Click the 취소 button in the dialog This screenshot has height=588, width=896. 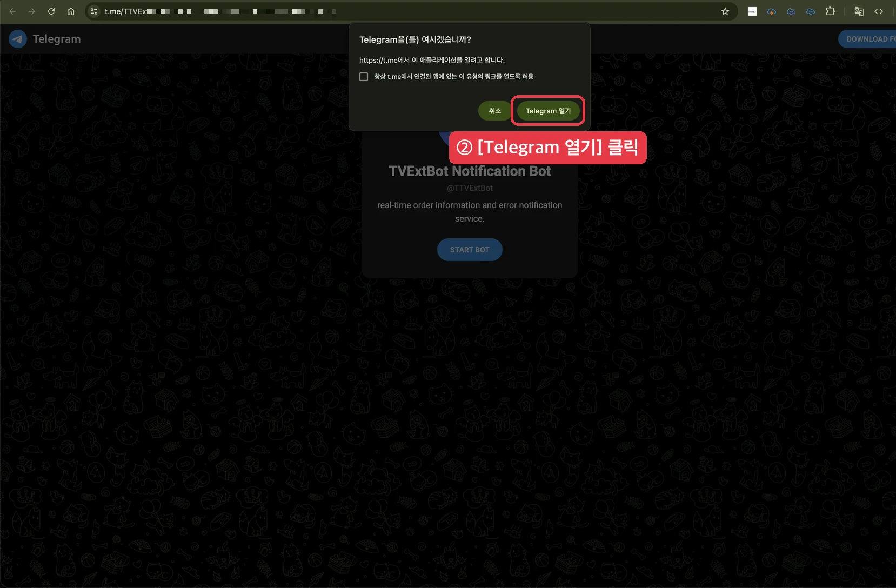point(494,111)
